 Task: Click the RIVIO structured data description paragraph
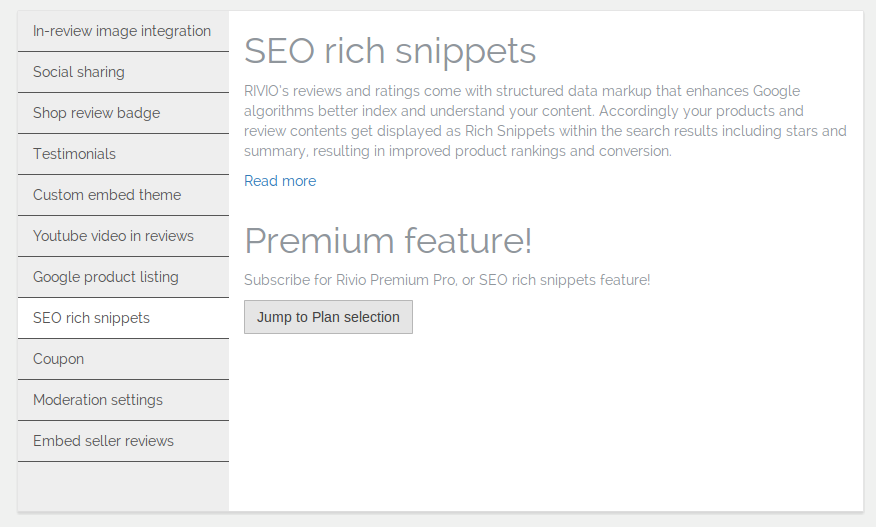(545, 121)
